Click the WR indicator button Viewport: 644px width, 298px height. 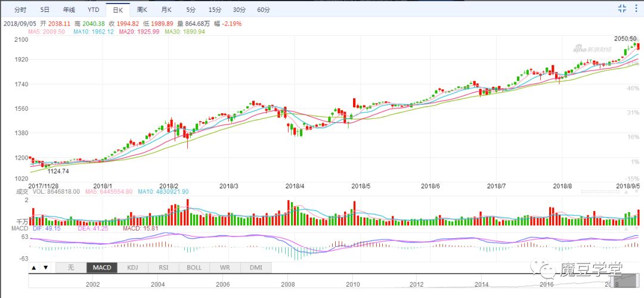[x=225, y=268]
